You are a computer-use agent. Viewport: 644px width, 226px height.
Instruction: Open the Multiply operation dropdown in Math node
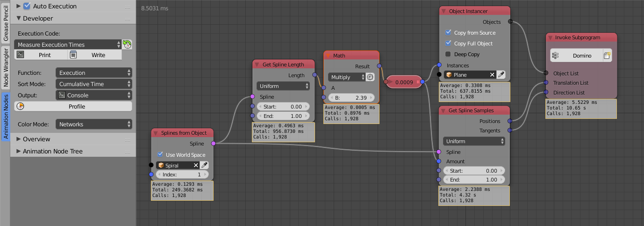pyautogui.click(x=346, y=77)
